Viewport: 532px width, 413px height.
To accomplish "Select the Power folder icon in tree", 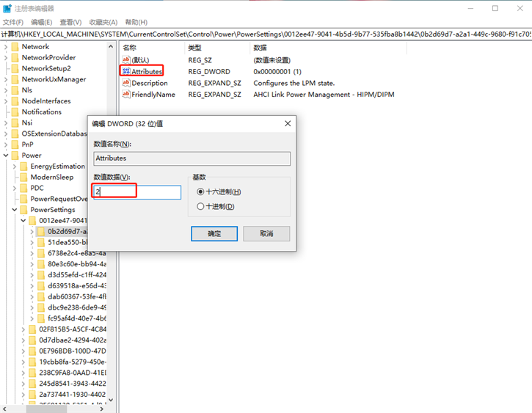I will coord(15,156).
